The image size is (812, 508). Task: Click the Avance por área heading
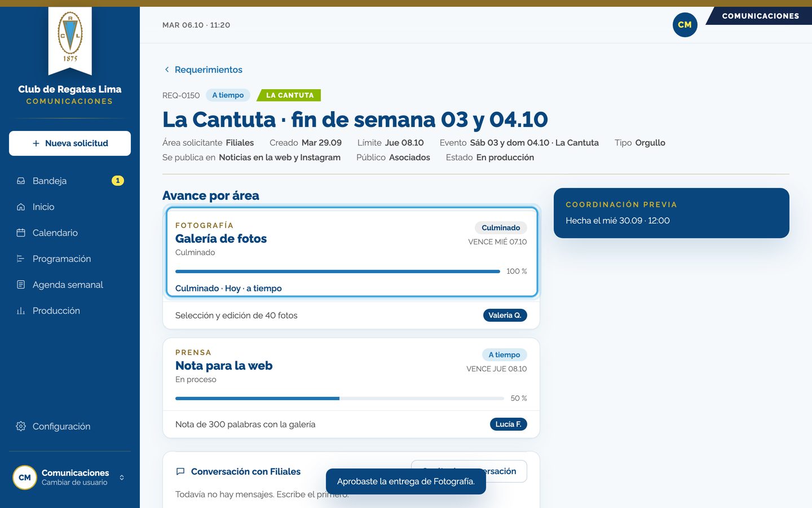(211, 195)
